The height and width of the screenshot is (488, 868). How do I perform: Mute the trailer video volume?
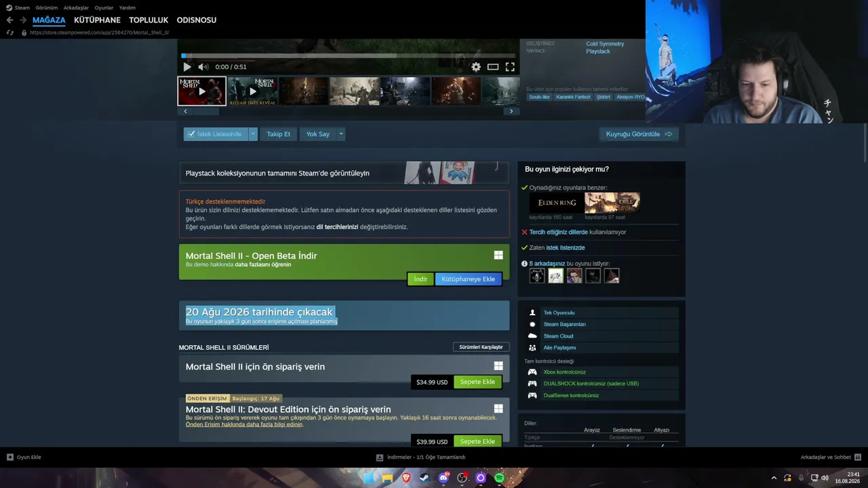pos(203,67)
